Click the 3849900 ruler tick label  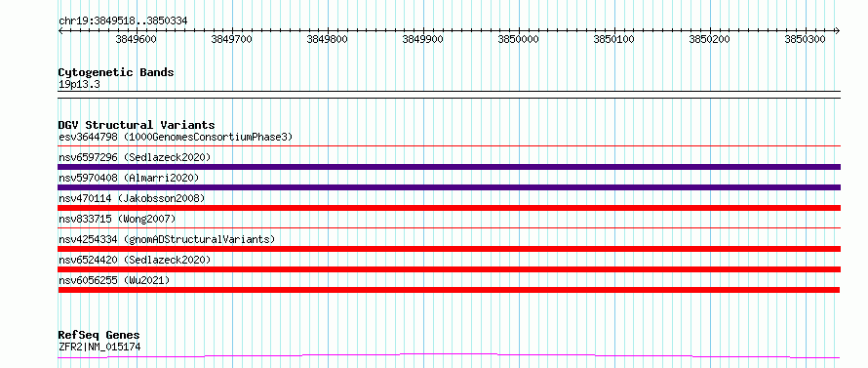pos(423,40)
